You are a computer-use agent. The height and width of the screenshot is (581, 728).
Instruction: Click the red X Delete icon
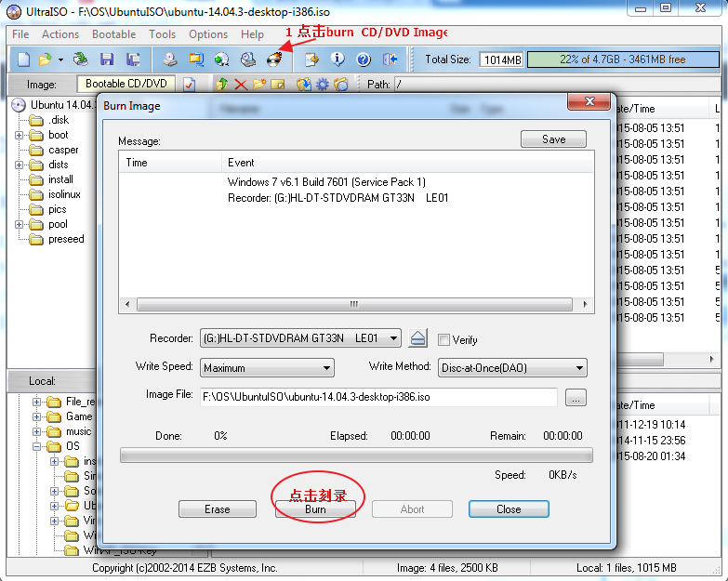pyautogui.click(x=241, y=85)
